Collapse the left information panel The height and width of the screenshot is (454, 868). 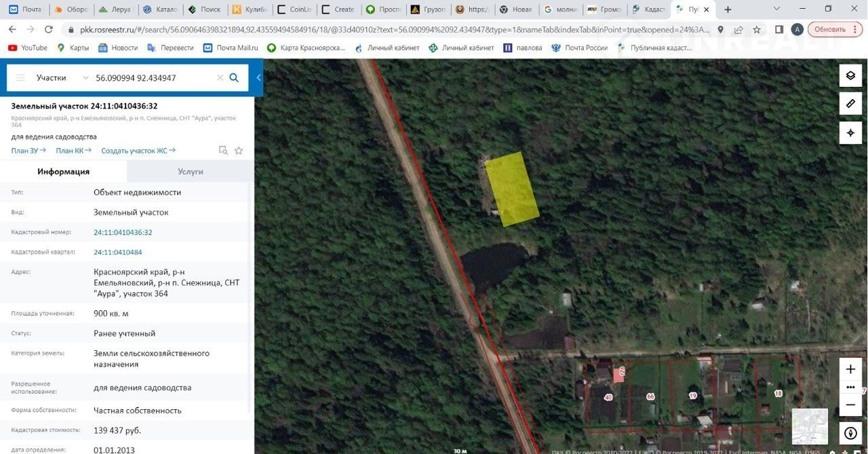pos(258,78)
